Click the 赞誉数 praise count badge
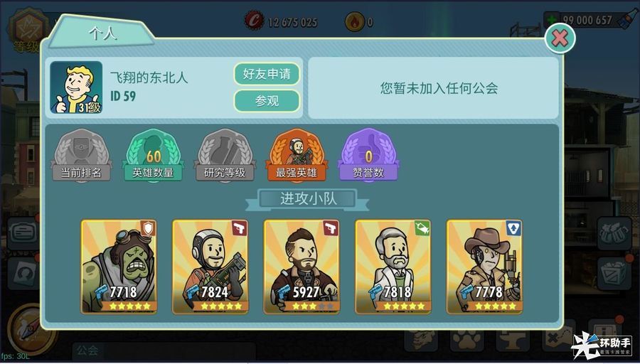 click(368, 156)
